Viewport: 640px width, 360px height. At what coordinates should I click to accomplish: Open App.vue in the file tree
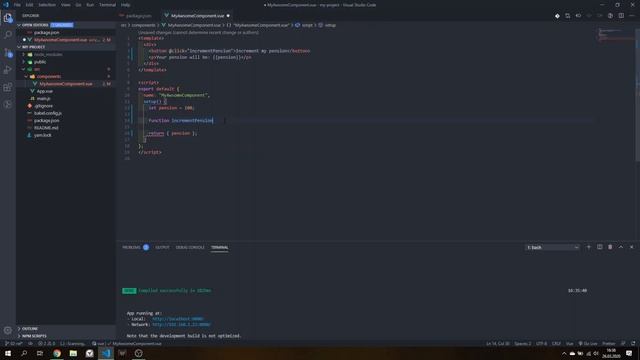[44, 91]
